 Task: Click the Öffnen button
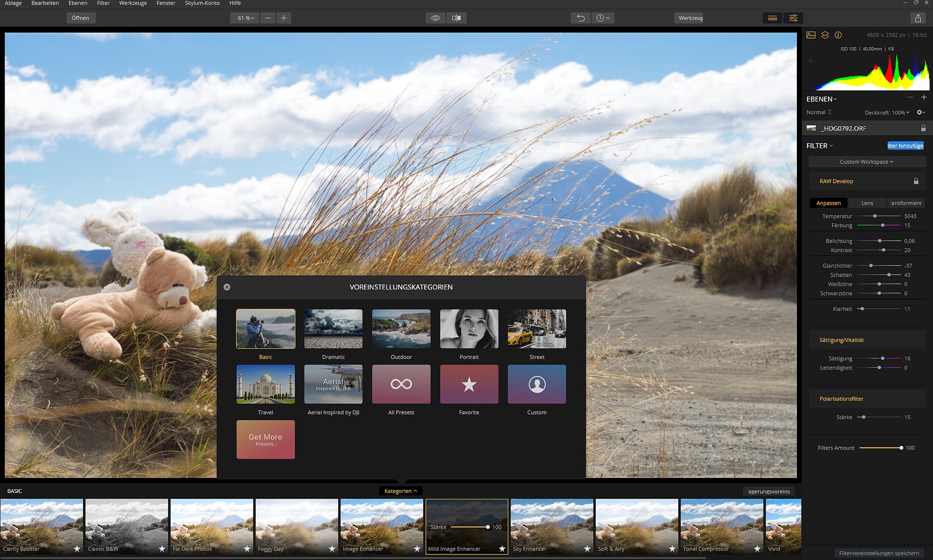click(x=80, y=18)
